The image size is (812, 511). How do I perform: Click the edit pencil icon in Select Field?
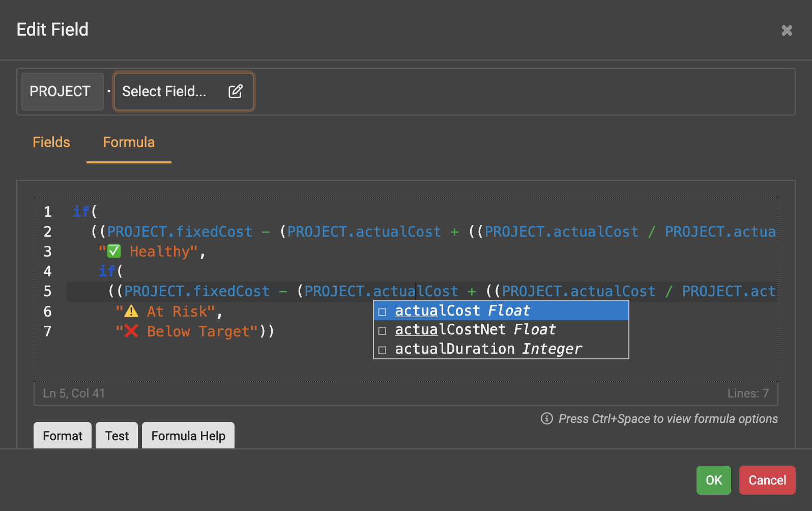(x=236, y=92)
